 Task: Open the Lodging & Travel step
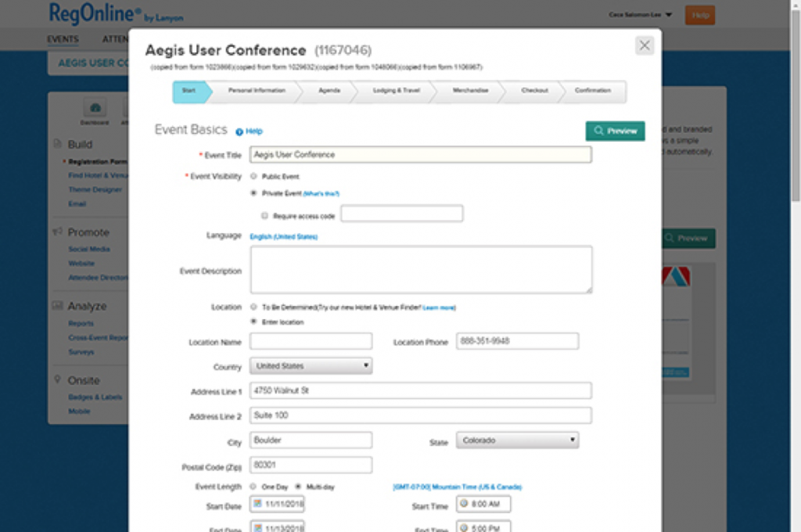click(x=397, y=91)
